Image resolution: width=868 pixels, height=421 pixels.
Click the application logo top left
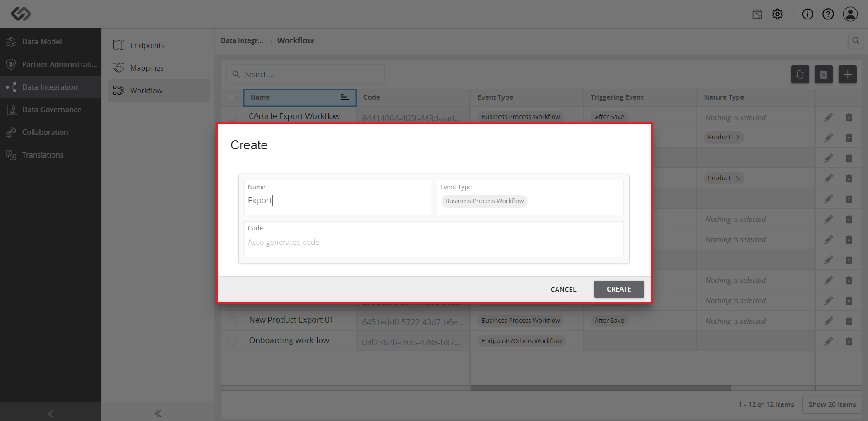click(x=21, y=14)
